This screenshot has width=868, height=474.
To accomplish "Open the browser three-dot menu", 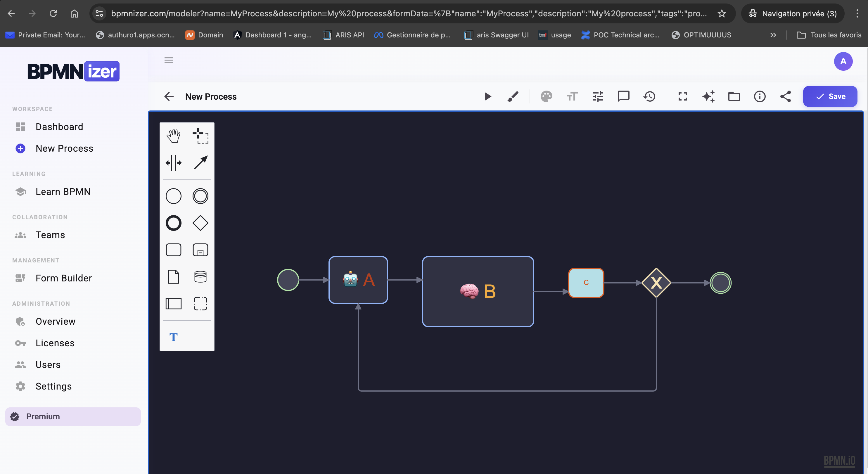I will pos(857,13).
